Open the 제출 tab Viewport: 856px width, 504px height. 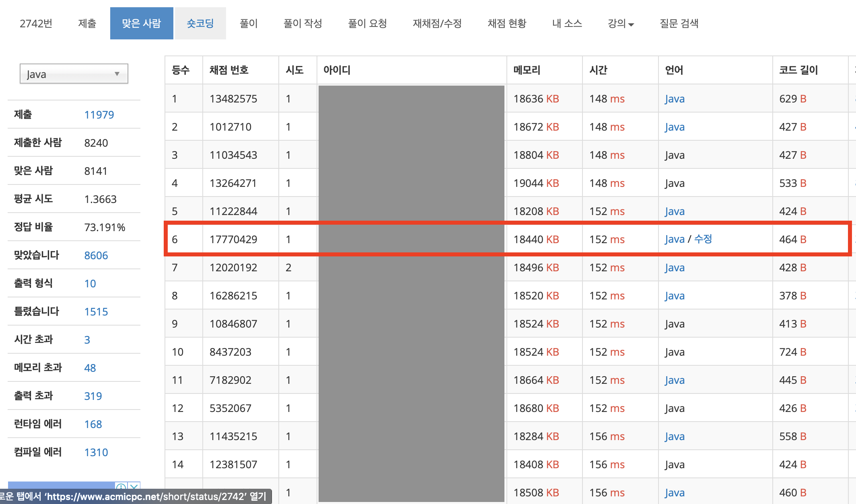tap(87, 24)
